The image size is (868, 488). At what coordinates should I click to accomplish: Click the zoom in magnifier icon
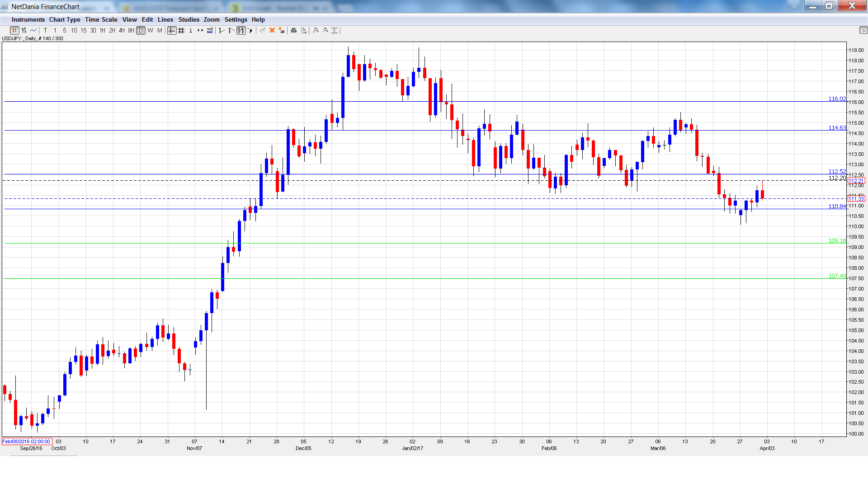point(316,30)
